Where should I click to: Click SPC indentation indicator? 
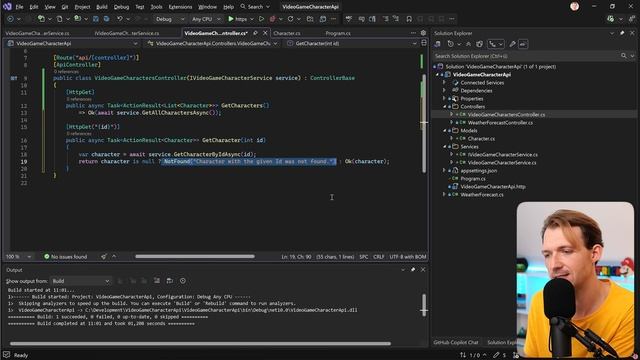[x=363, y=257]
